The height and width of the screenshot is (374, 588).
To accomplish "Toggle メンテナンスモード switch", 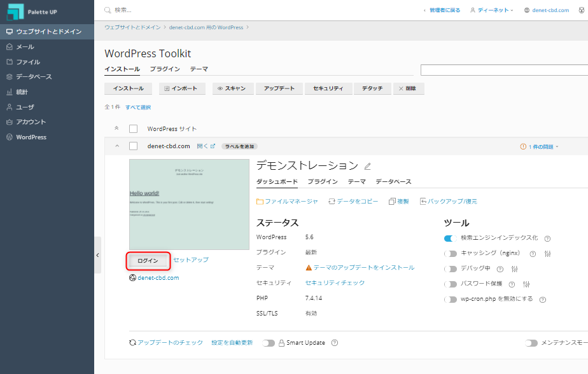I will (531, 343).
